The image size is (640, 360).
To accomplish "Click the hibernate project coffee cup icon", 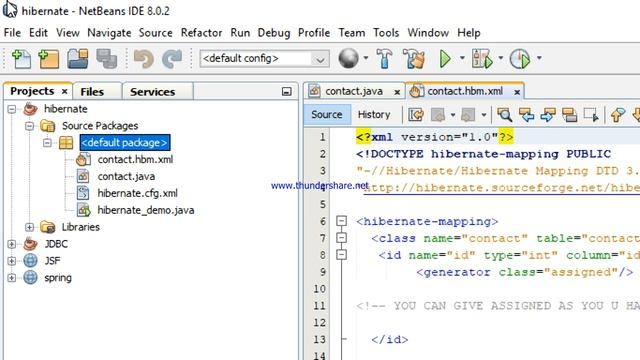I will pyautogui.click(x=31, y=109).
